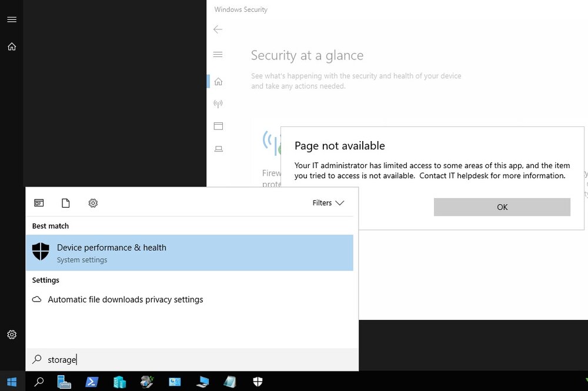588x391 pixels.
Task: Click Windows Security back arrow
Action: tap(218, 29)
